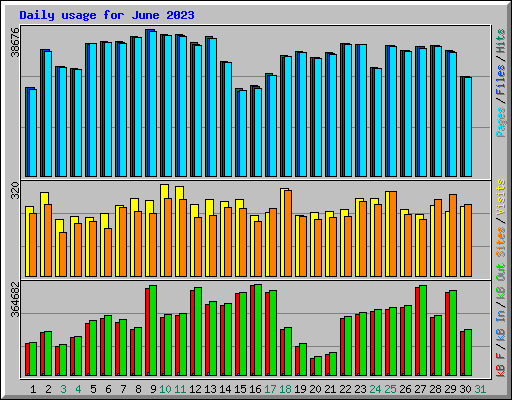Click day label 15 on the x-axis

pos(240,389)
